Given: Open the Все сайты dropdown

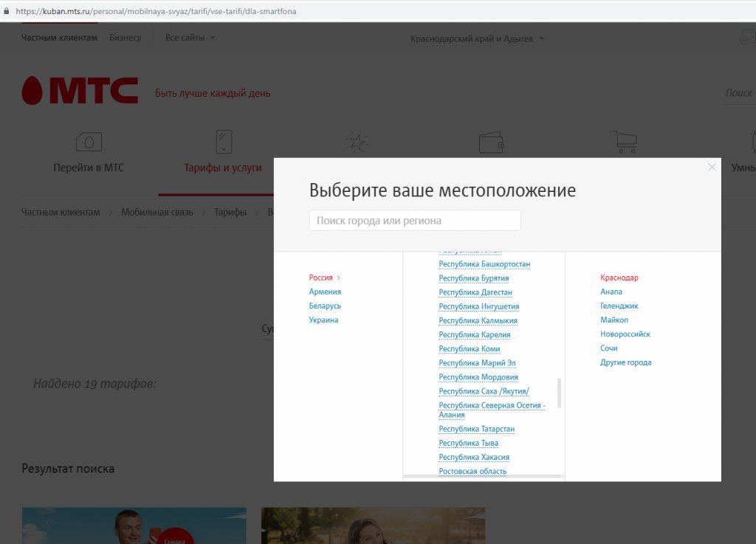Looking at the screenshot, I should (x=190, y=38).
